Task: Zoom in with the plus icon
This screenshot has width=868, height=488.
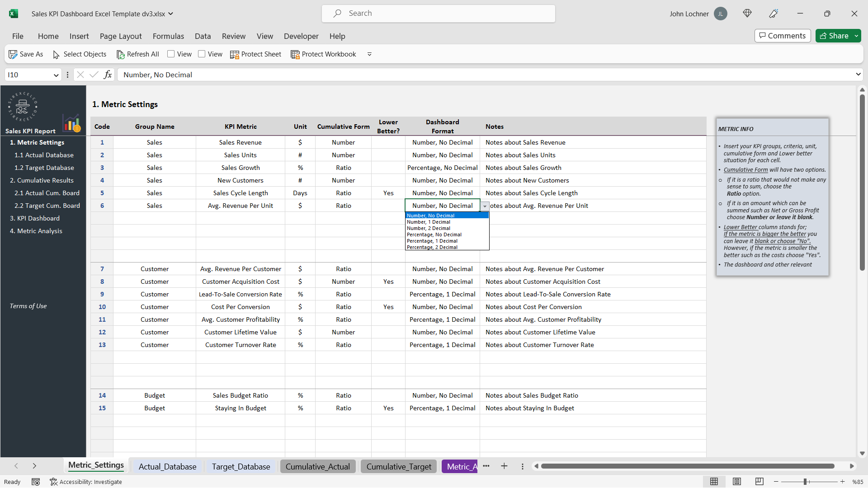Action: click(843, 482)
